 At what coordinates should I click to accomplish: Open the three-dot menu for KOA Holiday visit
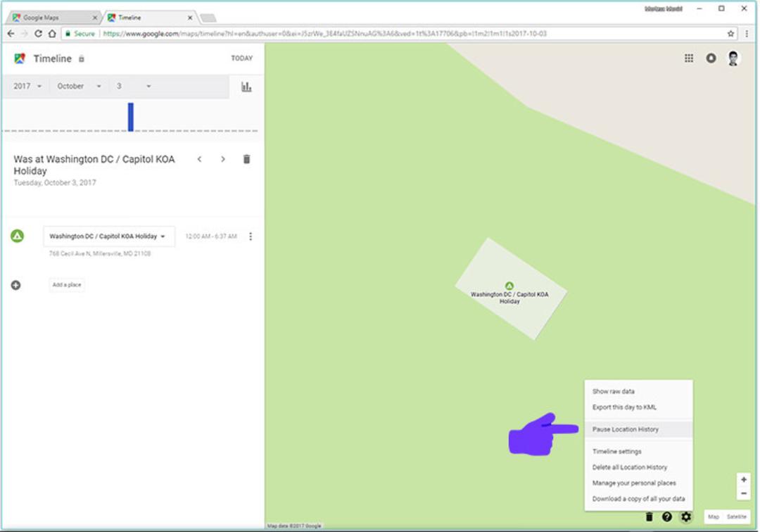click(251, 236)
